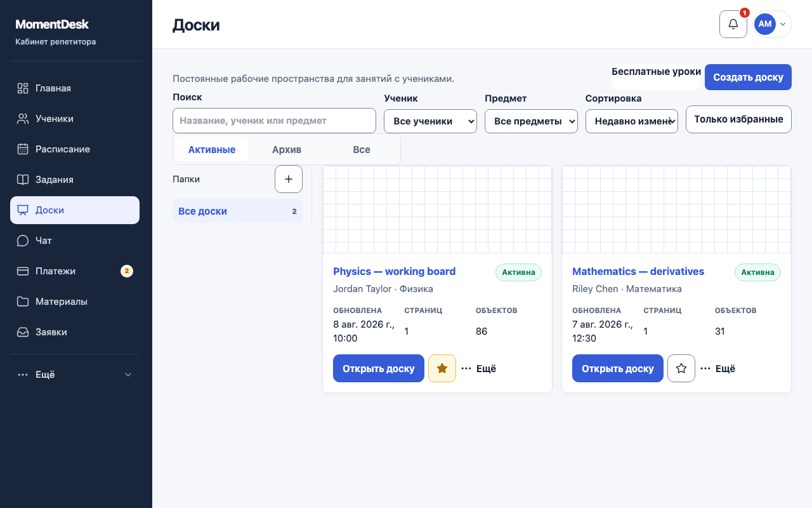The image size is (812, 508).
Task: Open Ещё menu on Mathematics card
Action: [718, 368]
